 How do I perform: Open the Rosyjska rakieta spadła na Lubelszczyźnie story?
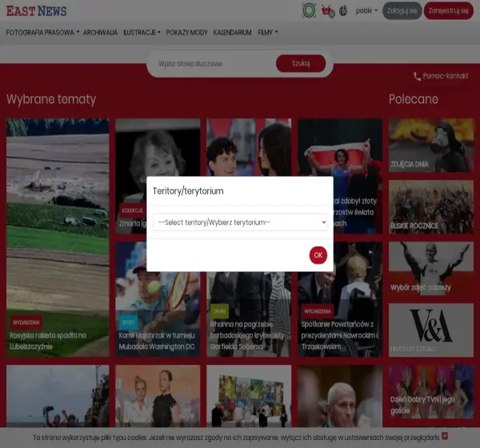(x=58, y=238)
